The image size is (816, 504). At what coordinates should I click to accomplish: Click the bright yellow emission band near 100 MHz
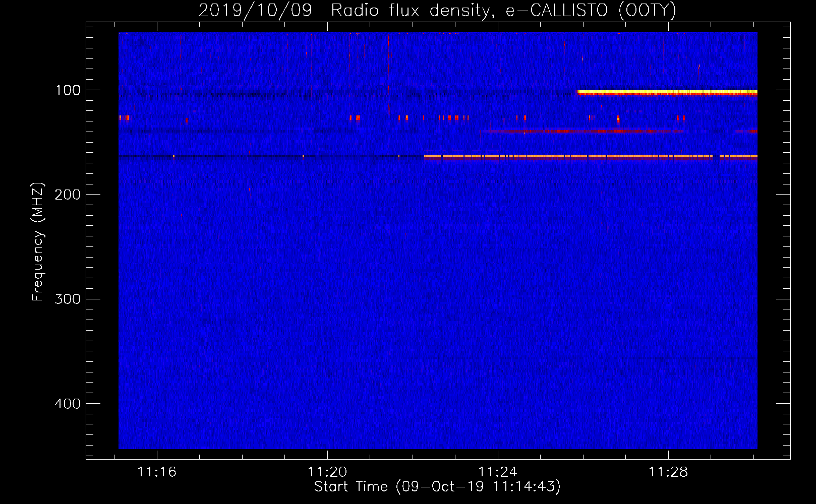[x=667, y=93]
